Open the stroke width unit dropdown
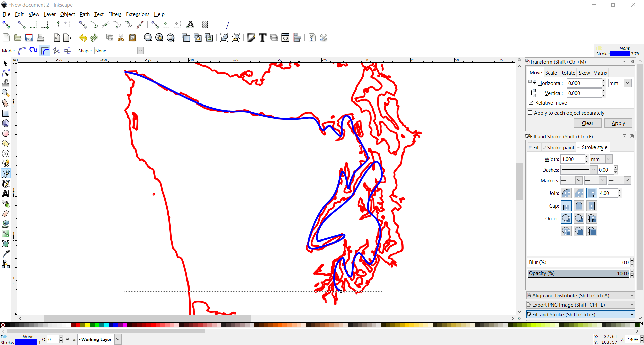This screenshot has width=644, height=345. (601, 159)
